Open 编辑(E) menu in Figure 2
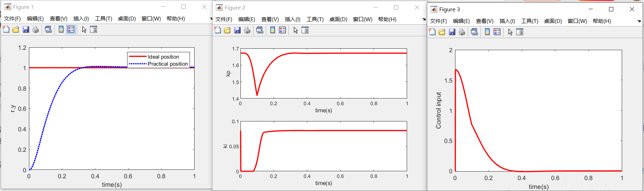 point(247,19)
